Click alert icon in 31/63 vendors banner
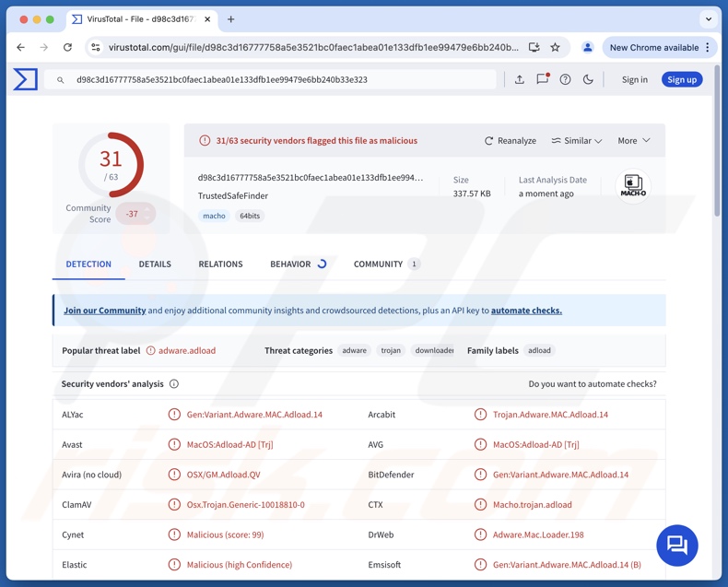The width and height of the screenshot is (728, 587). point(205,140)
